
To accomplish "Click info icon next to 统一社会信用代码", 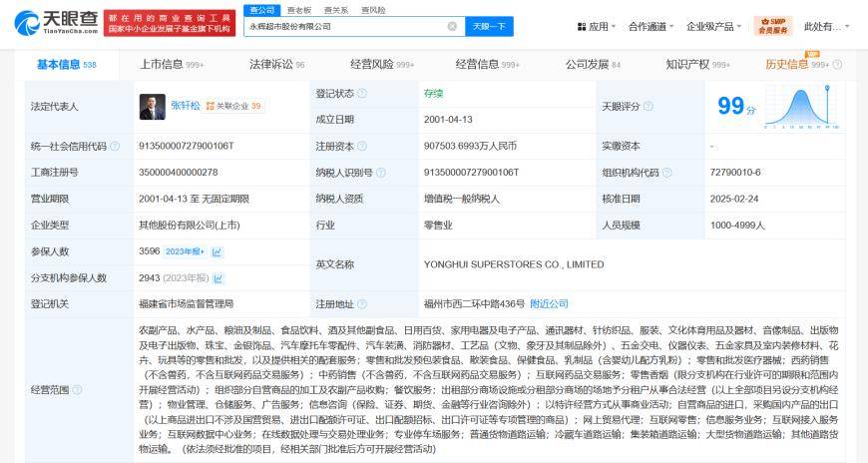I will (115, 146).
